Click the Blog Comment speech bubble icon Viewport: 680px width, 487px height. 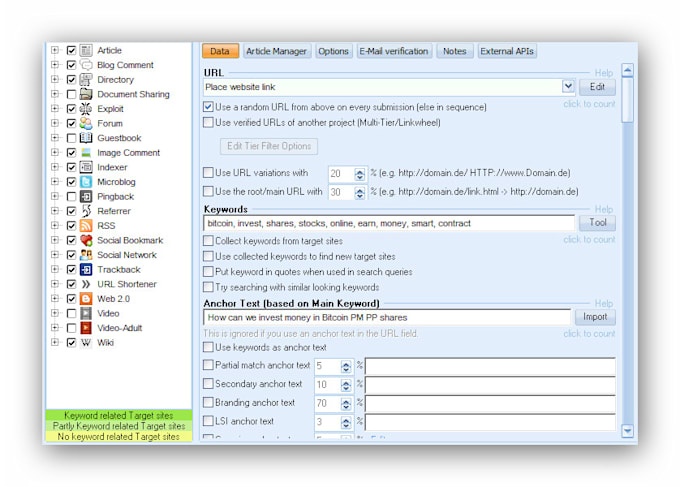(x=86, y=65)
